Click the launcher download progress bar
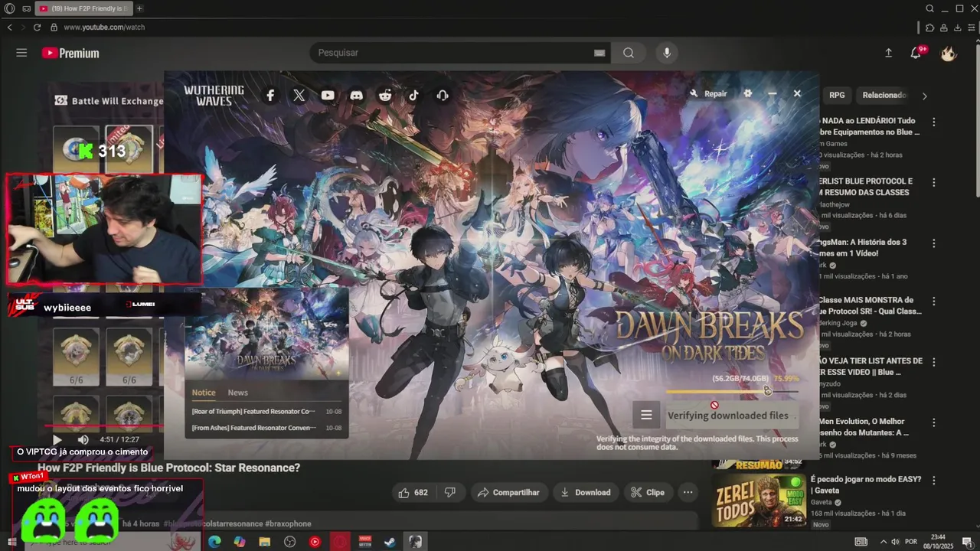 coord(732,391)
